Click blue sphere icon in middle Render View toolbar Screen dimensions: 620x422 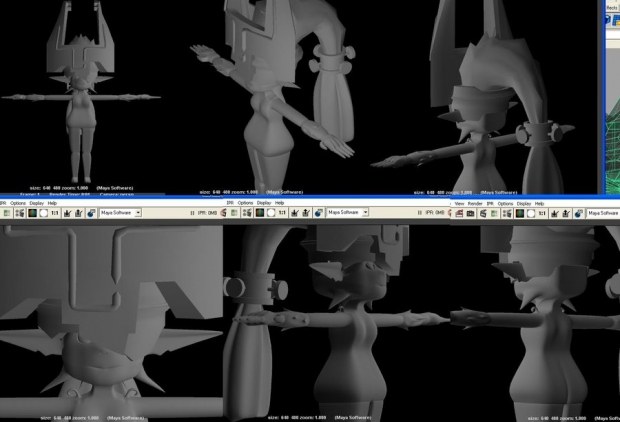tap(318, 213)
